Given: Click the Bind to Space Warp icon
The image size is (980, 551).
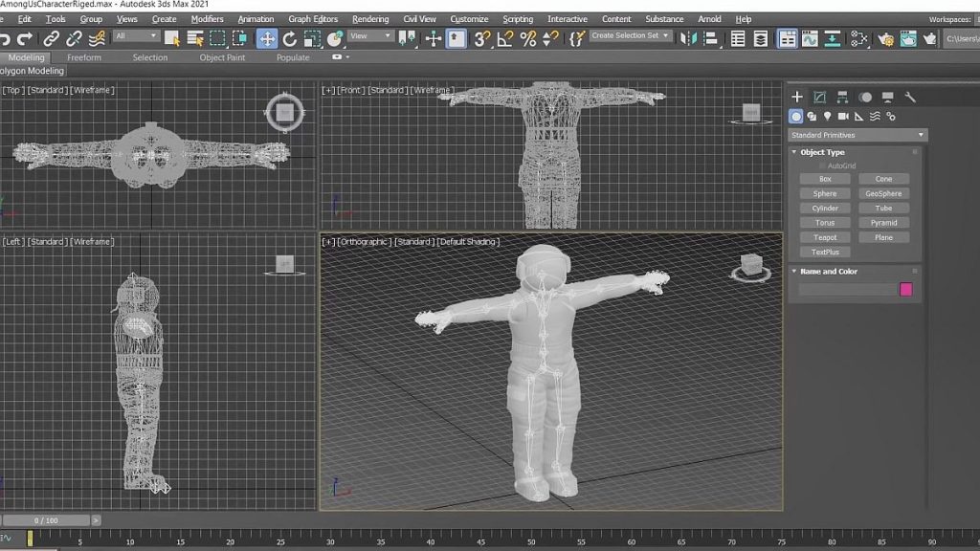Looking at the screenshot, I should [97, 39].
